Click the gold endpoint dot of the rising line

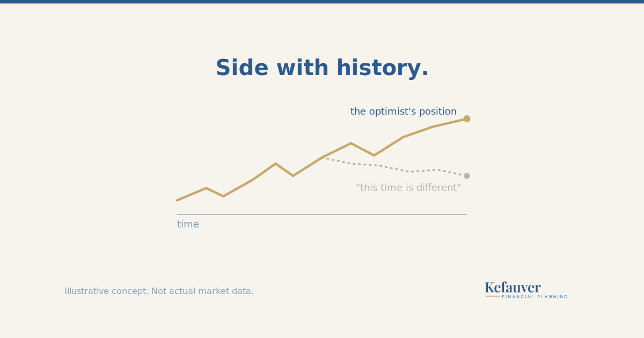click(x=467, y=119)
